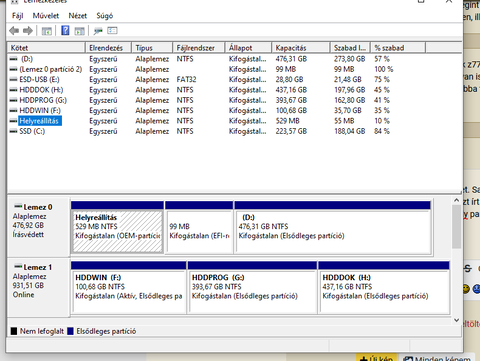Sort by the Kapacitás column header
This screenshot has width=480, height=361.
[x=301, y=48]
